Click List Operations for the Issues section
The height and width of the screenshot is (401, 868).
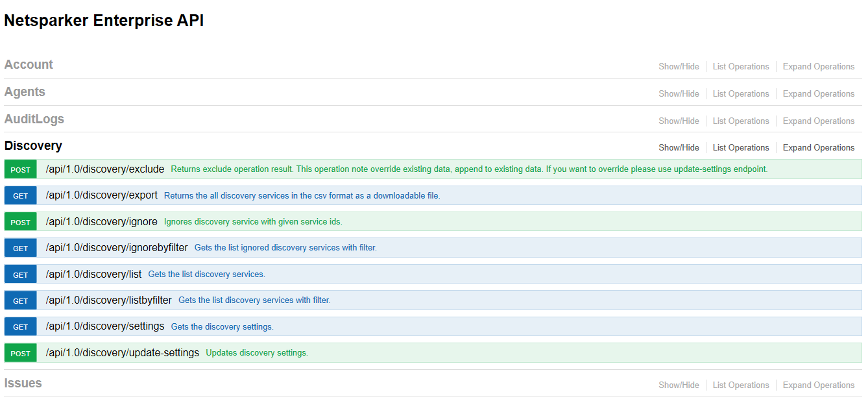pyautogui.click(x=740, y=385)
